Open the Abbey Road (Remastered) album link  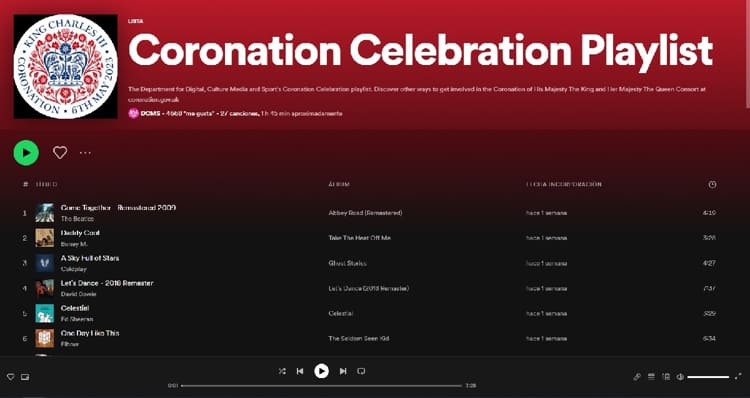click(365, 213)
